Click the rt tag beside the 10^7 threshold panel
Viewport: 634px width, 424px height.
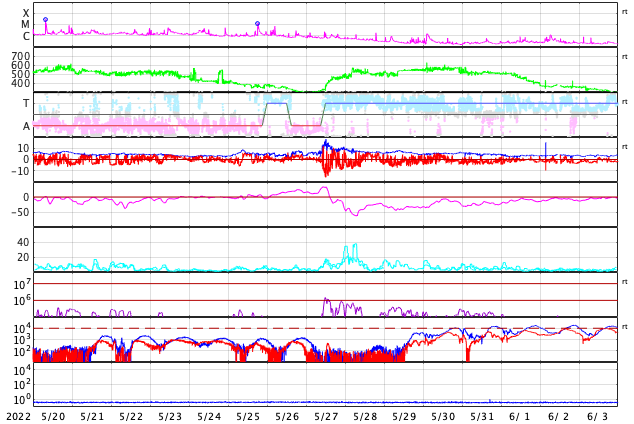click(625, 281)
